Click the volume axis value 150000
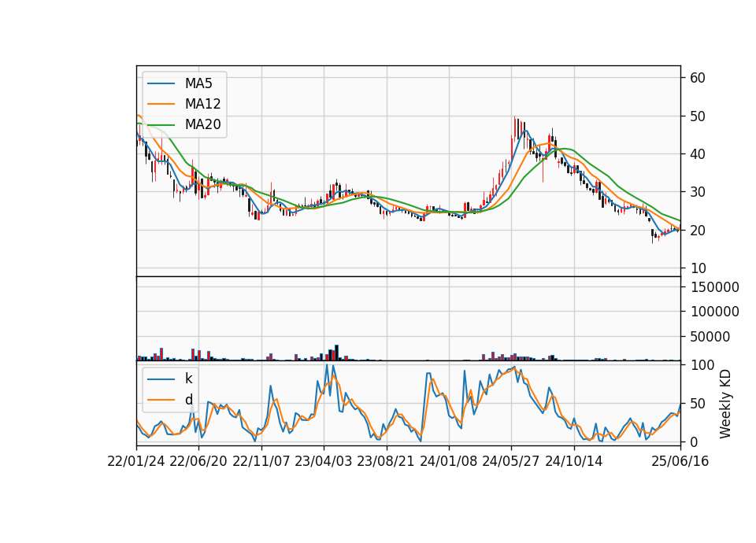The width and height of the screenshot is (756, 543). [x=714, y=287]
